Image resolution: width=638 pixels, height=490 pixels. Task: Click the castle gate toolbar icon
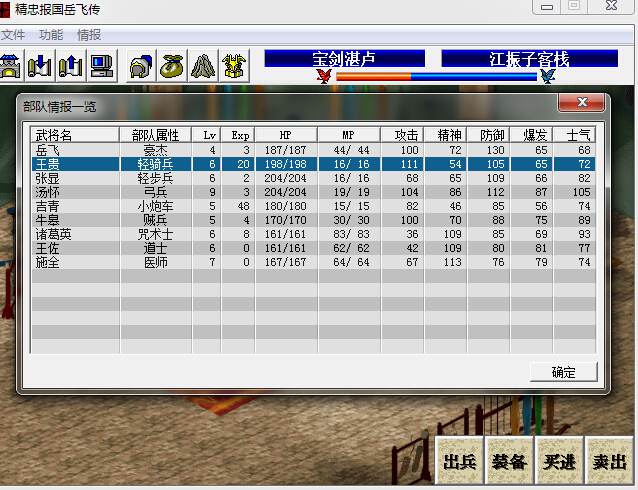point(10,66)
